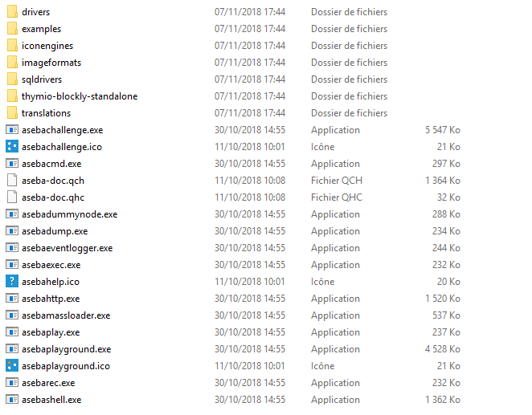
Task: Select the file name asebachallenge.ico
Action: 62,147
